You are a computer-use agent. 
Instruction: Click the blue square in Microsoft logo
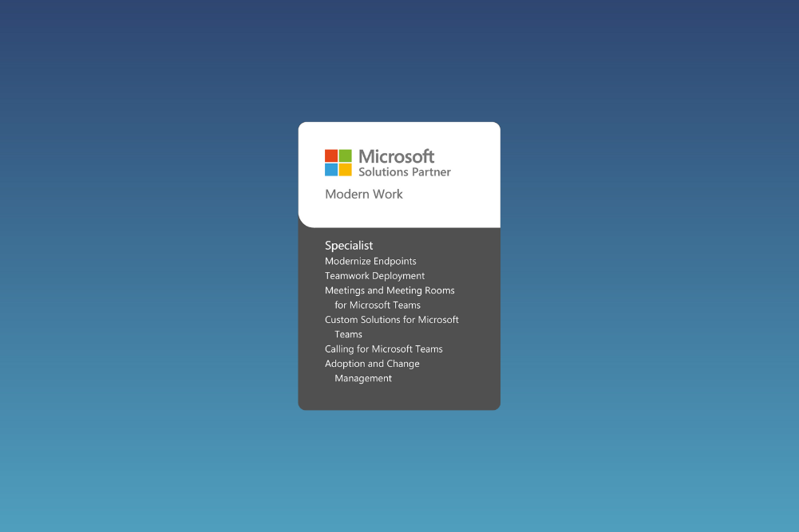tap(331, 170)
